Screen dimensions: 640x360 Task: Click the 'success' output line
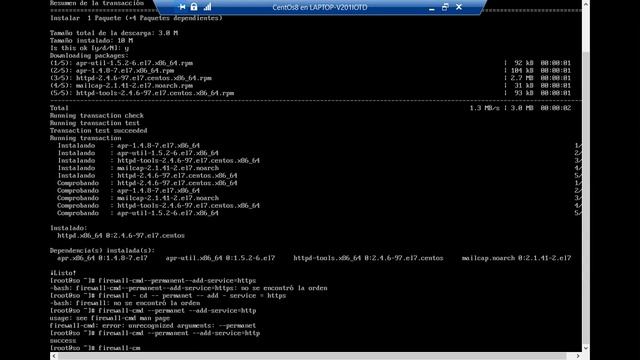(63, 340)
